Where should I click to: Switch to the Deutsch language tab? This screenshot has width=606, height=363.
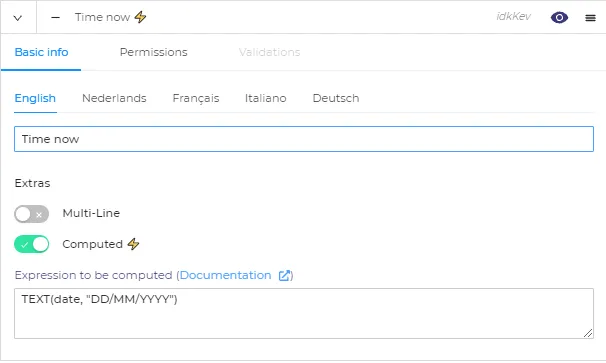pos(336,98)
